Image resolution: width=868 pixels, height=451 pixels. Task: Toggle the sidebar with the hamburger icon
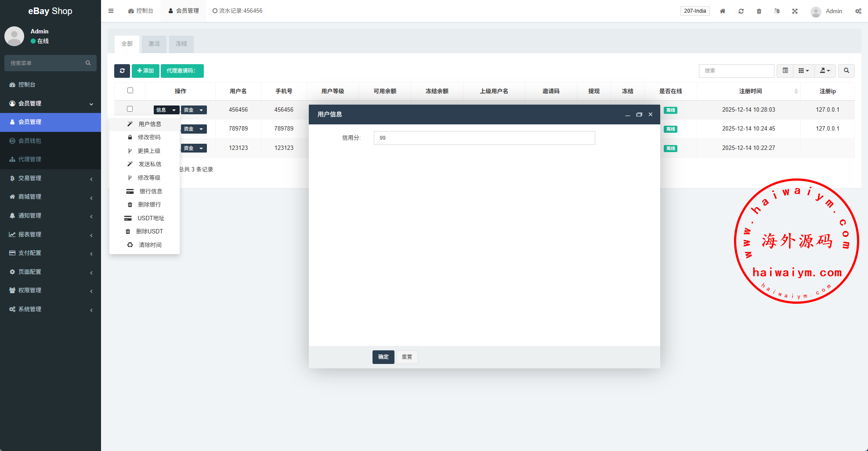tap(111, 11)
